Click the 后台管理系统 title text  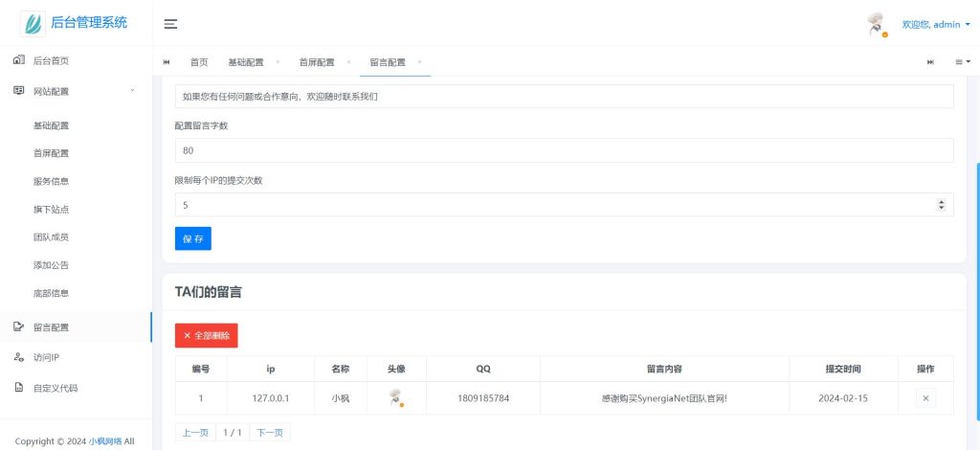click(x=89, y=23)
